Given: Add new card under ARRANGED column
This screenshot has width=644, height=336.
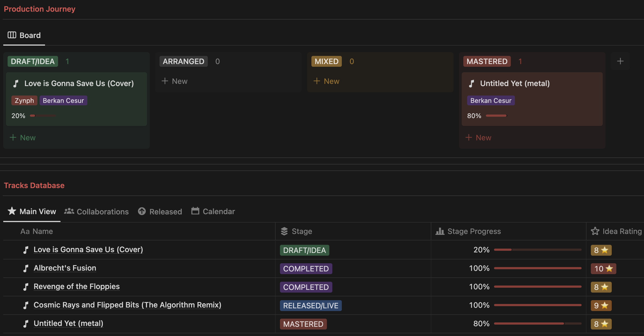Looking at the screenshot, I should [x=175, y=81].
